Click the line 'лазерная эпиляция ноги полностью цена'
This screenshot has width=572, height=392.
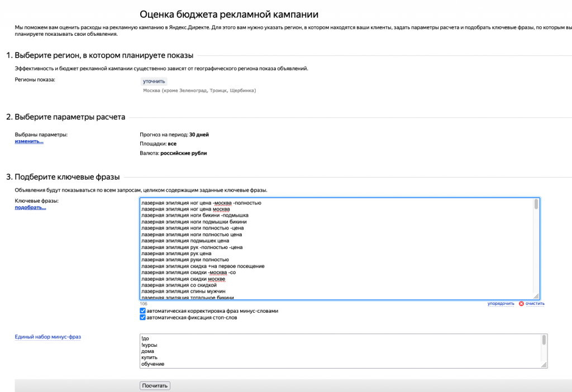coord(192,235)
